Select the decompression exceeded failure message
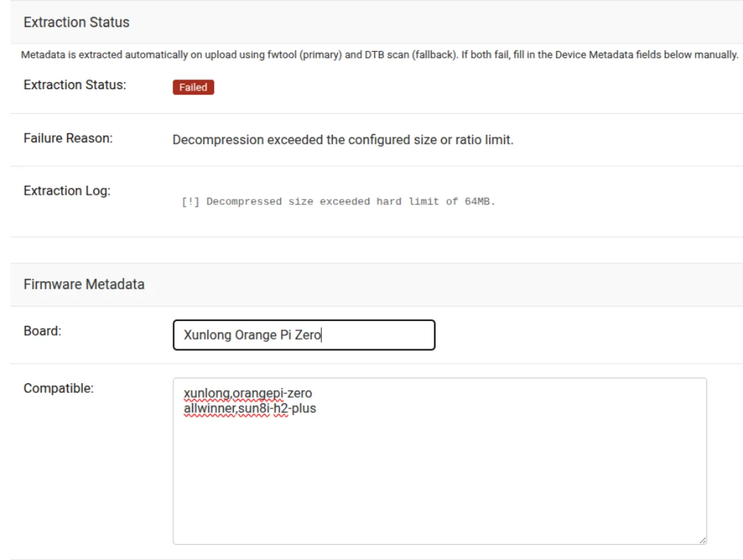This screenshot has width=743, height=560. click(342, 139)
